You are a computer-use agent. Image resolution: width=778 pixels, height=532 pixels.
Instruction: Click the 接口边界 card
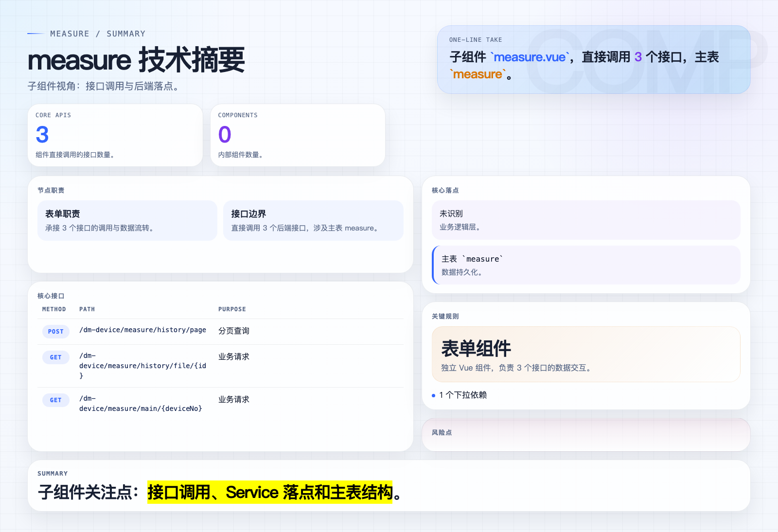click(313, 220)
